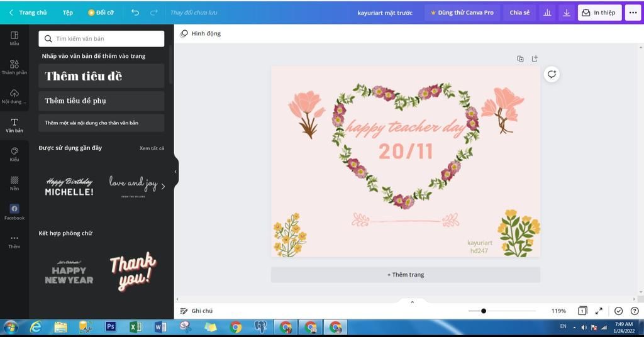Select the Happy New Year font combination
The image size is (644, 337).
[x=69, y=273]
